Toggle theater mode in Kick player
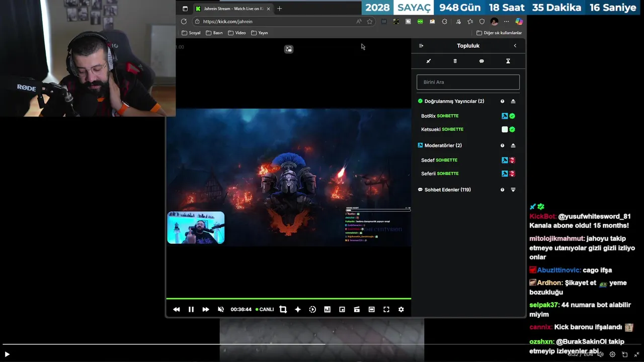644x362 pixels. (x=371, y=310)
